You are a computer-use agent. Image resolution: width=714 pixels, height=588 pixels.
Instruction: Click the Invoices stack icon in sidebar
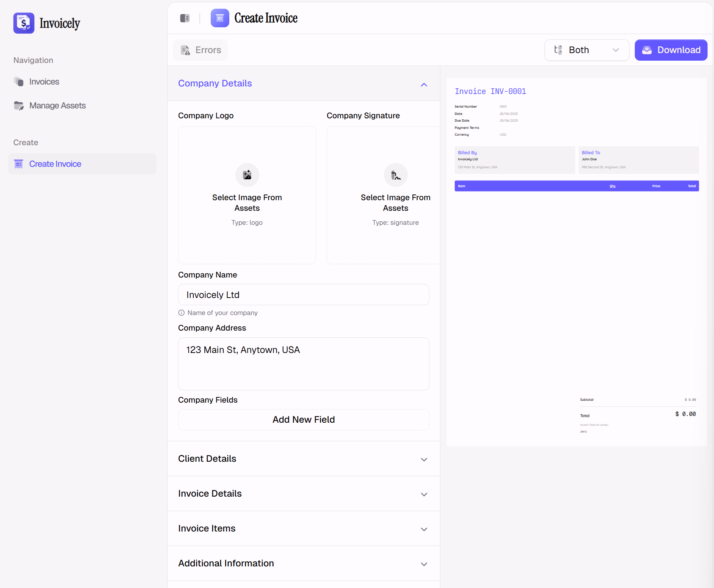[x=19, y=82]
